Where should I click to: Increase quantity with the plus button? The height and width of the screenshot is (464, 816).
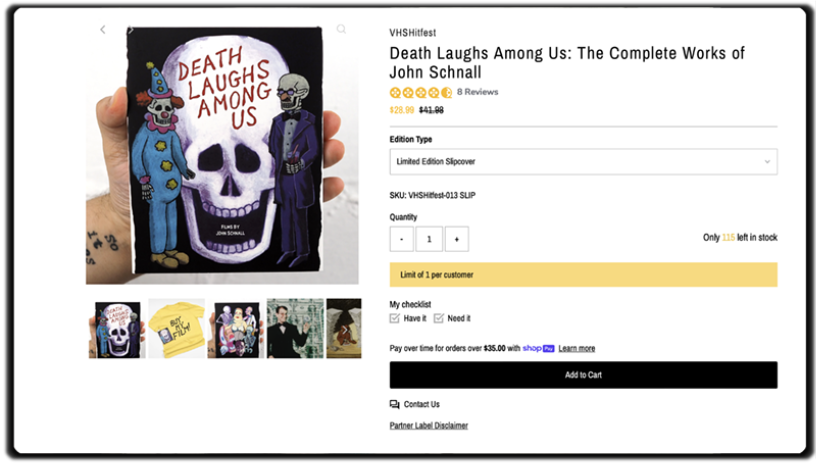tap(456, 238)
